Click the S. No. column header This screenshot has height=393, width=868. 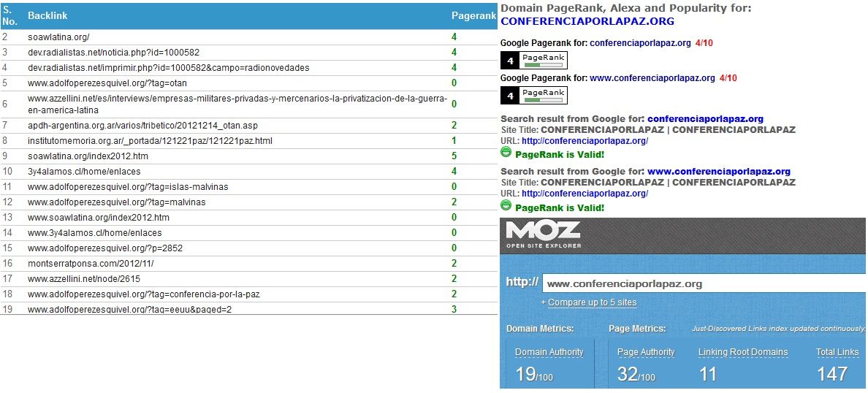point(10,16)
